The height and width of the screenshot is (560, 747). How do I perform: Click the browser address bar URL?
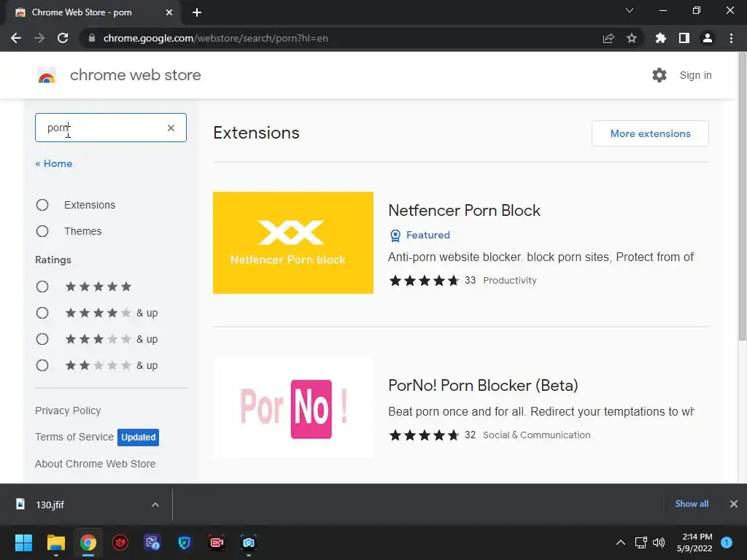pyautogui.click(x=215, y=38)
